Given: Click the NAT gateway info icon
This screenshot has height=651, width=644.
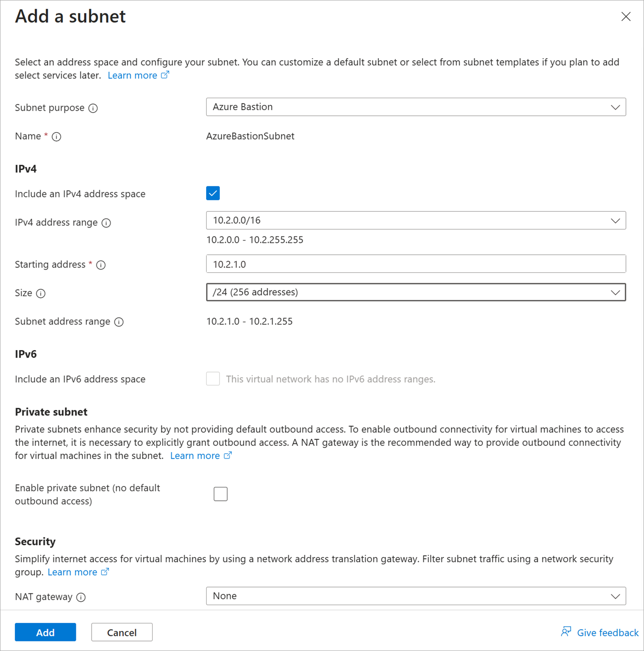Looking at the screenshot, I should click(81, 597).
